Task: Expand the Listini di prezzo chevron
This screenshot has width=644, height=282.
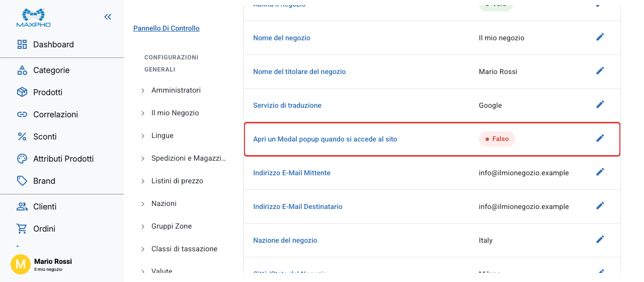Action: (143, 181)
